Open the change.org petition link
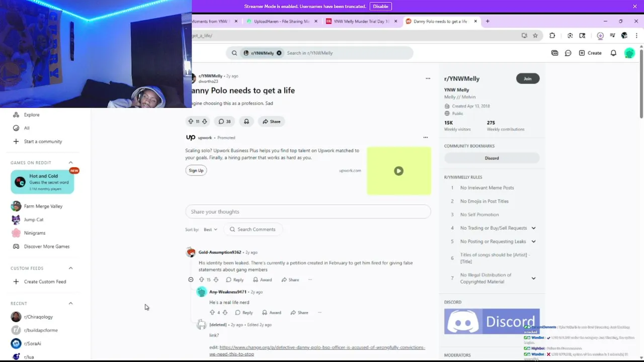 317,350
